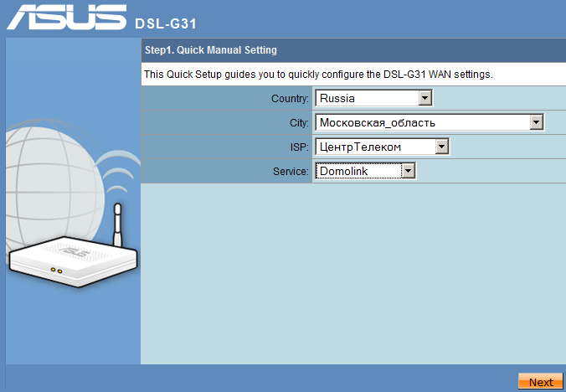The height and width of the screenshot is (392, 566).
Task: Click the Quick Setup description sentence
Action: point(318,75)
